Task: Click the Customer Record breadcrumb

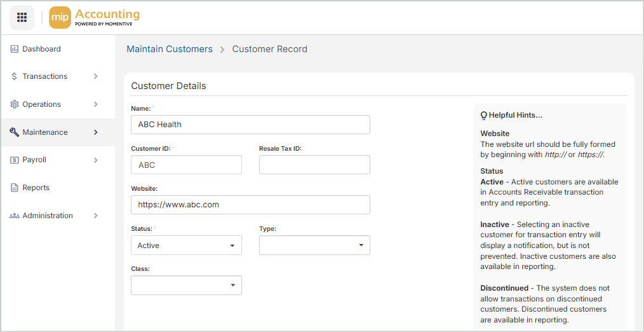Action: [269, 49]
